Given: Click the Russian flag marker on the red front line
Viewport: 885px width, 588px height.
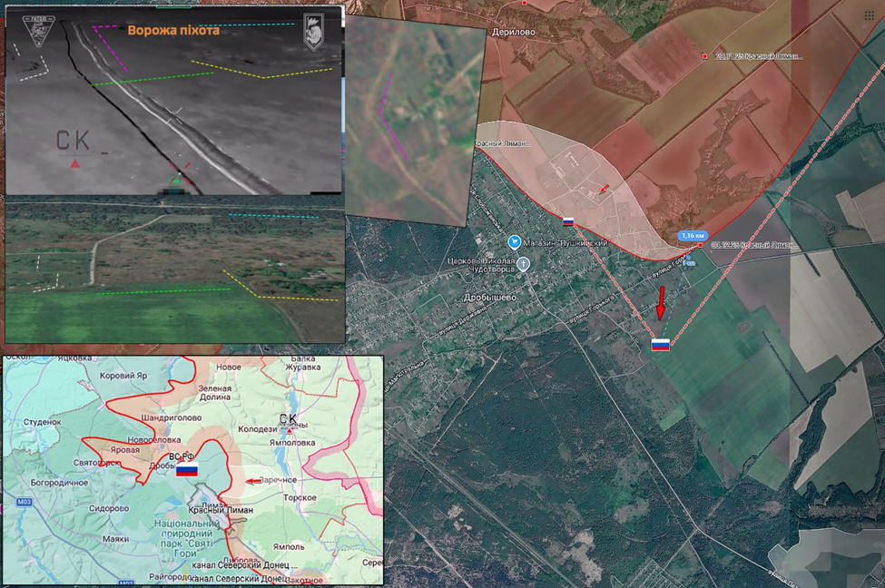Looking at the screenshot, I should pyautogui.click(x=568, y=220).
